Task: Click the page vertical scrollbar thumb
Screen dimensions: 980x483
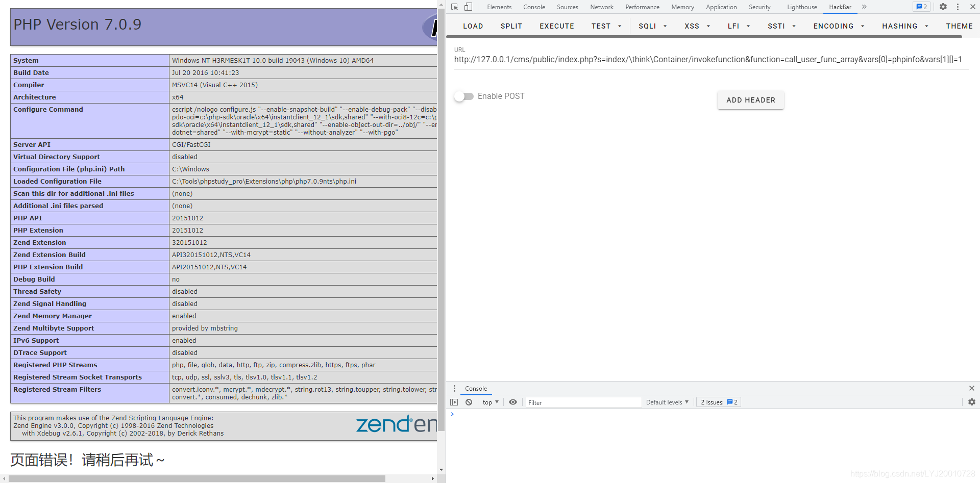Action: [x=442, y=219]
